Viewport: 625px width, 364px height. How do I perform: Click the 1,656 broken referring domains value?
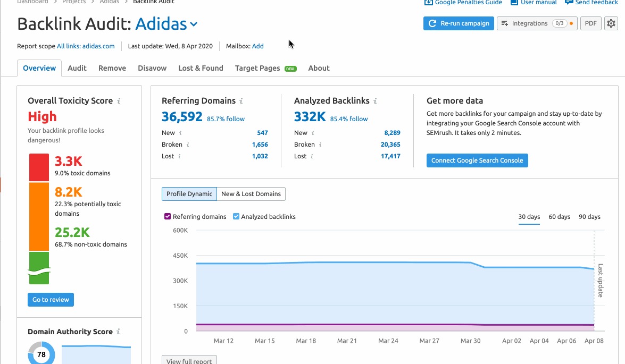pyautogui.click(x=260, y=145)
